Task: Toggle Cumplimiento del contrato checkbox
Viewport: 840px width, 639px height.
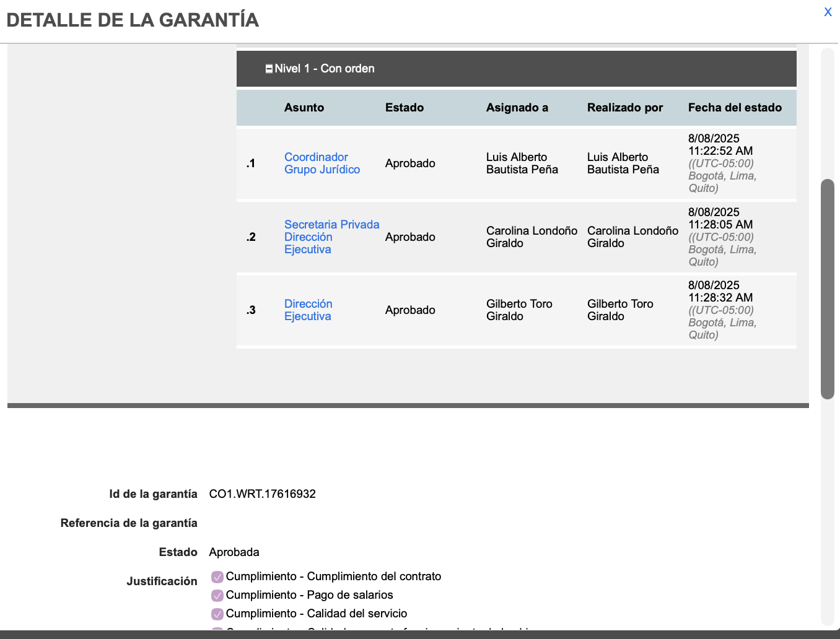Action: [x=217, y=577]
